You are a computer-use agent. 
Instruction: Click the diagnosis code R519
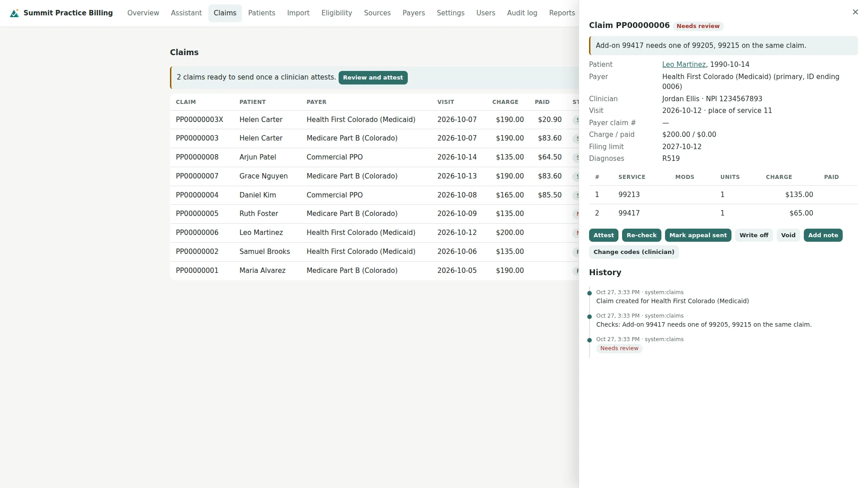(x=671, y=159)
